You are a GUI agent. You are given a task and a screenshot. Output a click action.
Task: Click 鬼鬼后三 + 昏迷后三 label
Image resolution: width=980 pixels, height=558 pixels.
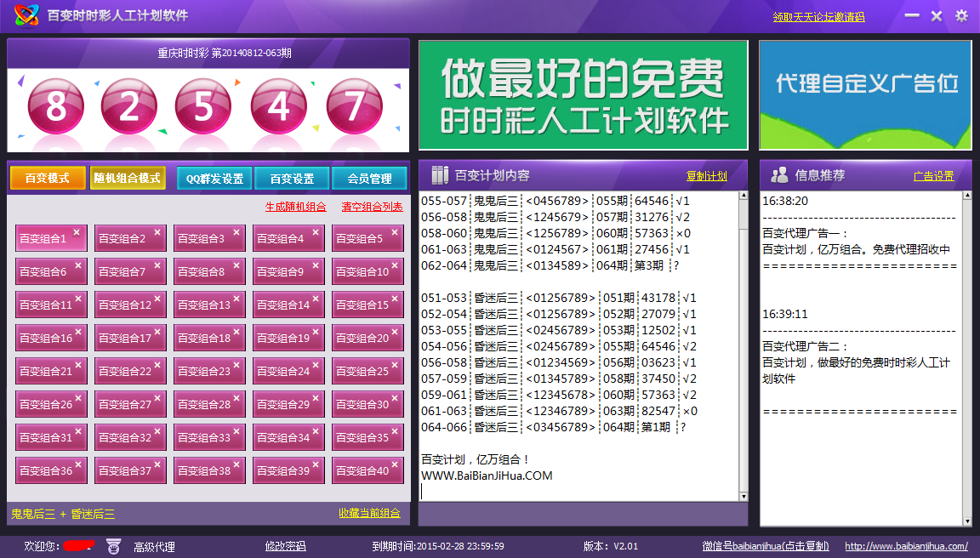click(x=63, y=514)
